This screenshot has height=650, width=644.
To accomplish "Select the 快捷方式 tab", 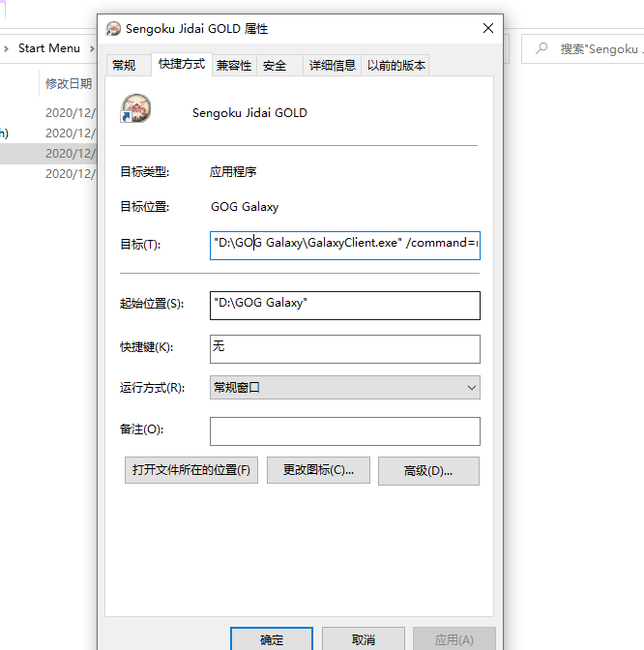I will click(x=182, y=64).
